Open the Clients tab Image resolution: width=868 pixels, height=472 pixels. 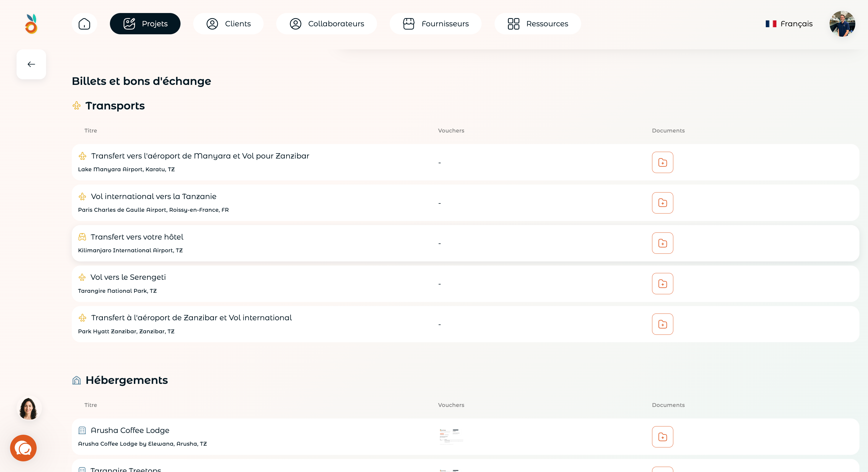point(228,24)
